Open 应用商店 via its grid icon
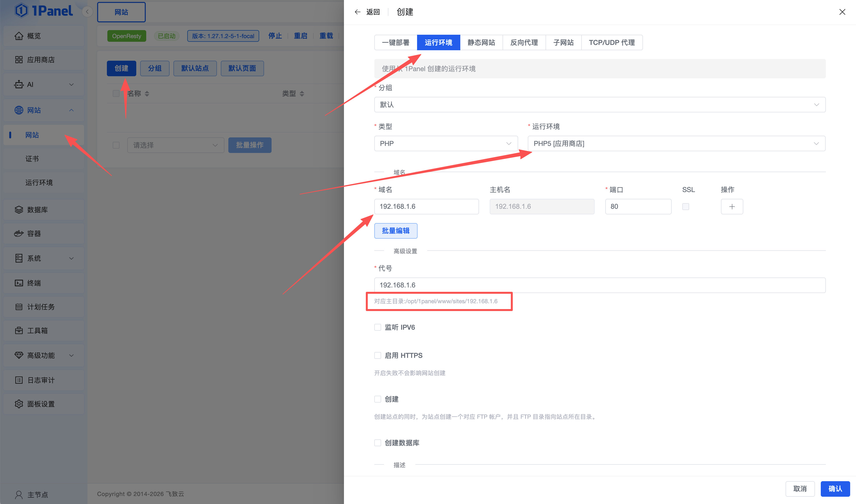The image size is (856, 504). pos(19,60)
